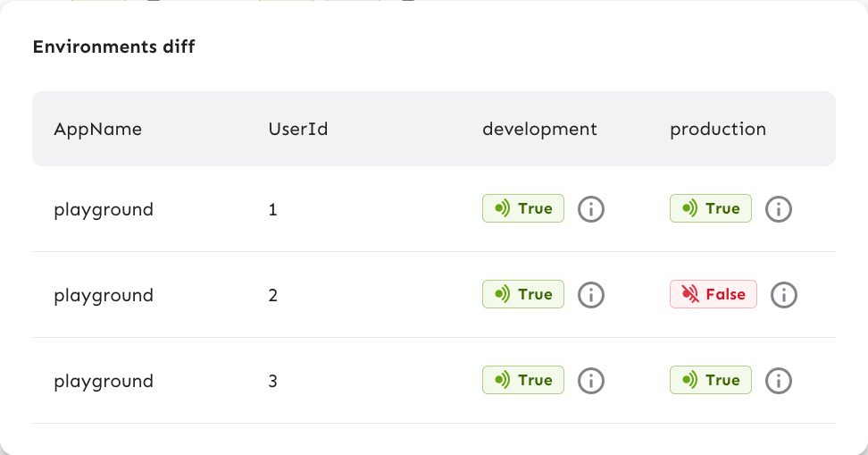Show info for user 3 production
Viewport: 868px width, 455px height.
tap(779, 381)
